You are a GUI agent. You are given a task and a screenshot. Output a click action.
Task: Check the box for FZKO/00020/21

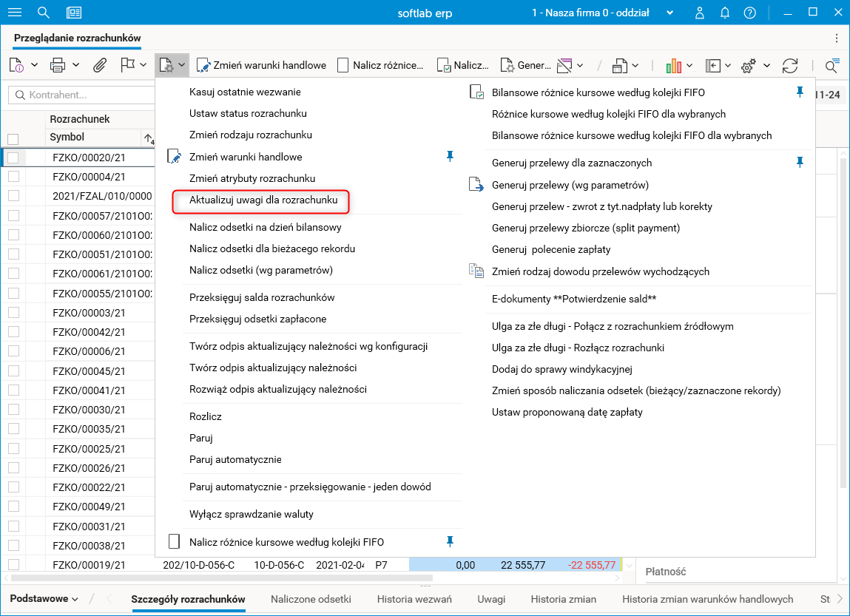coord(13,157)
